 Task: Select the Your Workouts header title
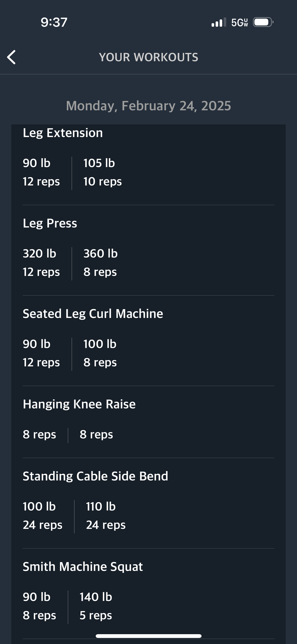tap(148, 57)
